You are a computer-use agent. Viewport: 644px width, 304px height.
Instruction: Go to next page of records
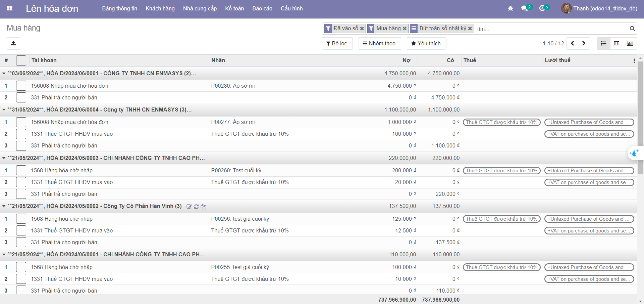pyautogui.click(x=584, y=43)
